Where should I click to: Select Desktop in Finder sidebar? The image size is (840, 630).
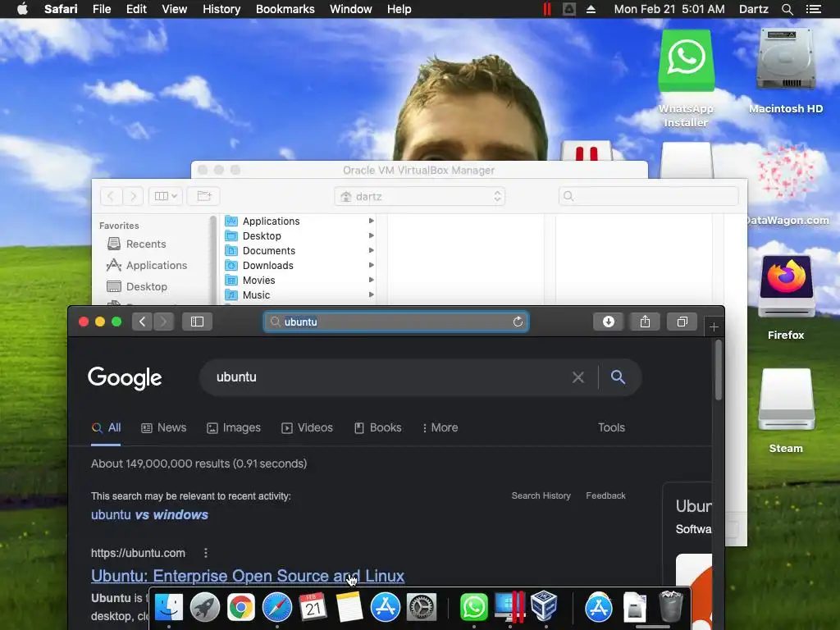[x=137, y=286]
